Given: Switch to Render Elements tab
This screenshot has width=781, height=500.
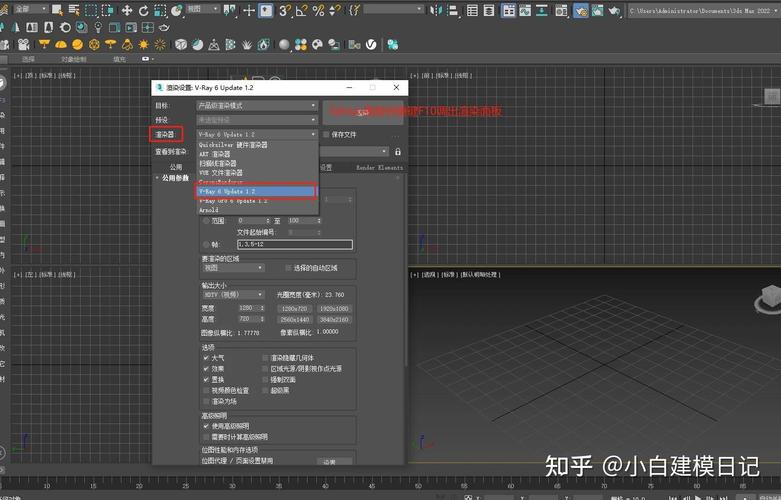Looking at the screenshot, I should pos(380,168).
